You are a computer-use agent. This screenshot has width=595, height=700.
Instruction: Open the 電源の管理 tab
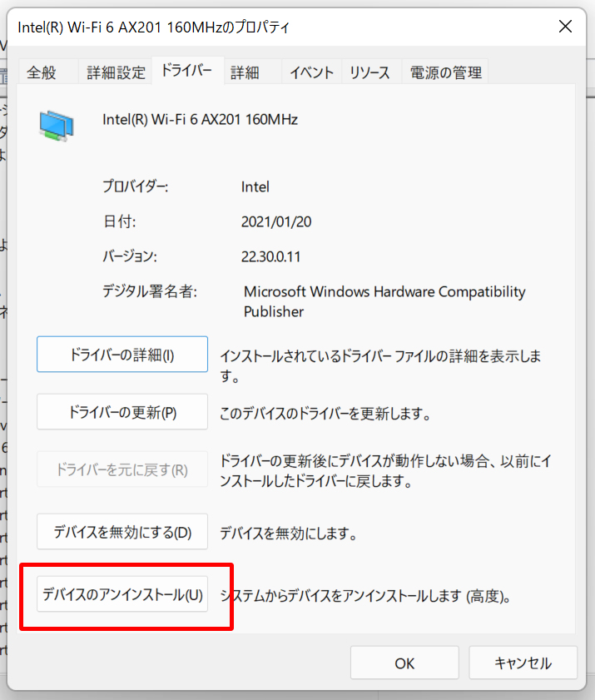[446, 72]
